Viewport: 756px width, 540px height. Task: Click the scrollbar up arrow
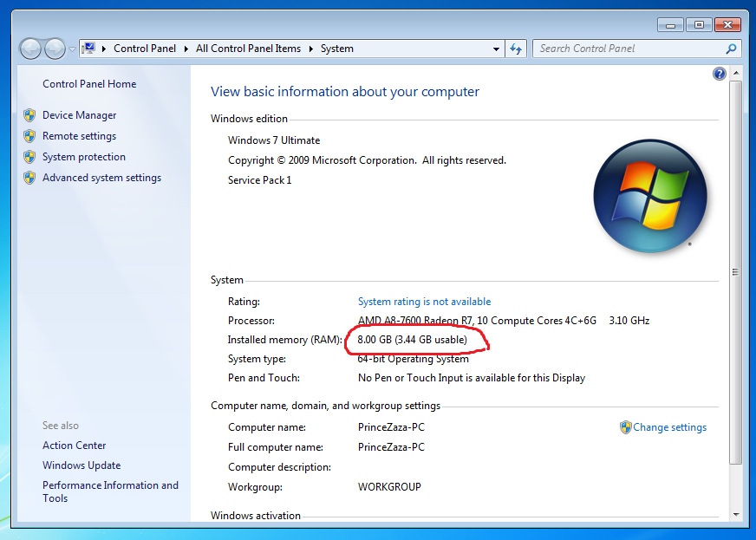click(736, 74)
